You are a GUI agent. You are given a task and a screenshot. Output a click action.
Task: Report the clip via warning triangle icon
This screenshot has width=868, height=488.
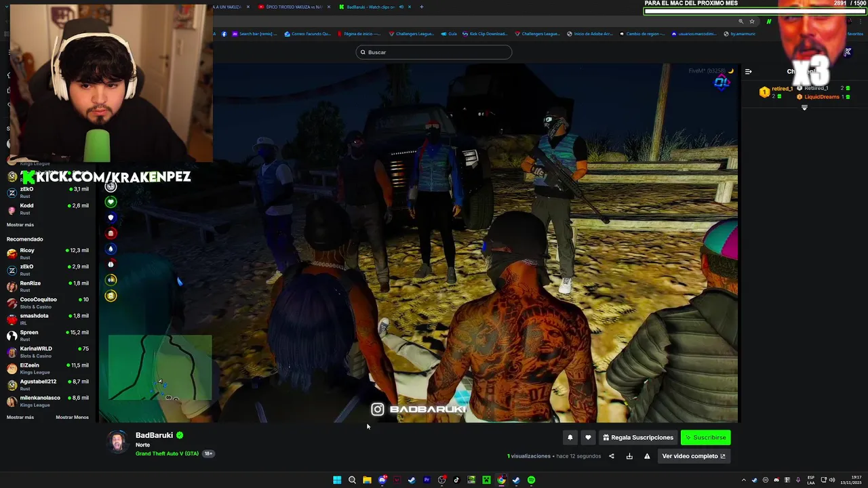coord(647,456)
